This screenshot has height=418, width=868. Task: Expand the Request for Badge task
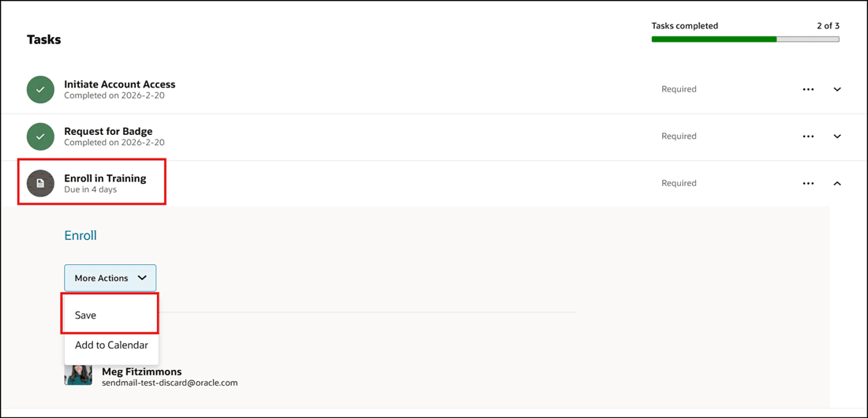[x=837, y=136]
